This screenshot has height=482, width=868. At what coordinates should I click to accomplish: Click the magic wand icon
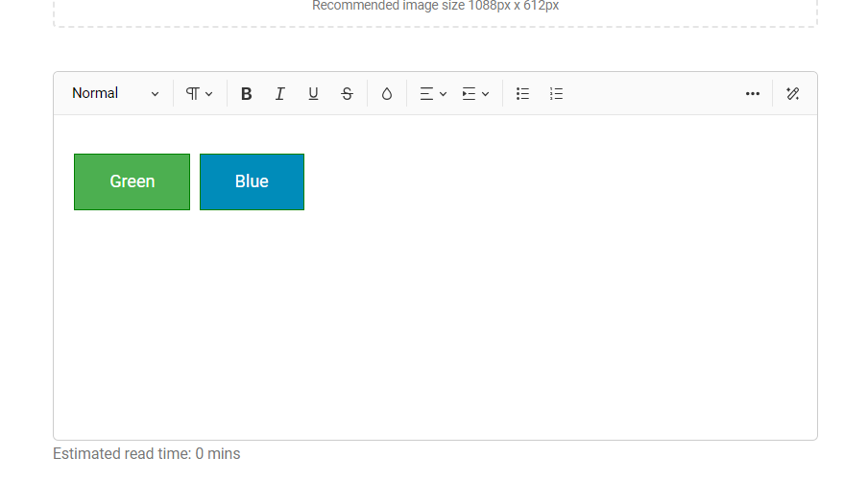(x=793, y=93)
